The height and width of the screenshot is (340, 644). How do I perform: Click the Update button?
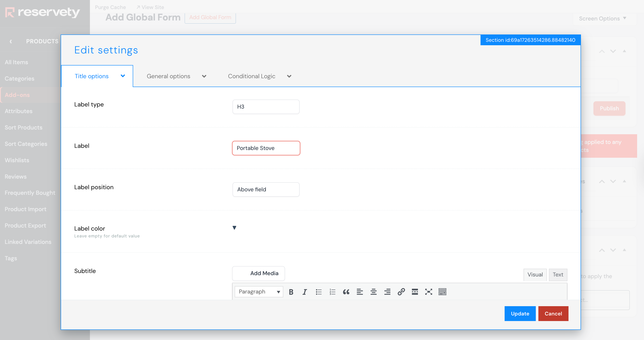point(520,314)
